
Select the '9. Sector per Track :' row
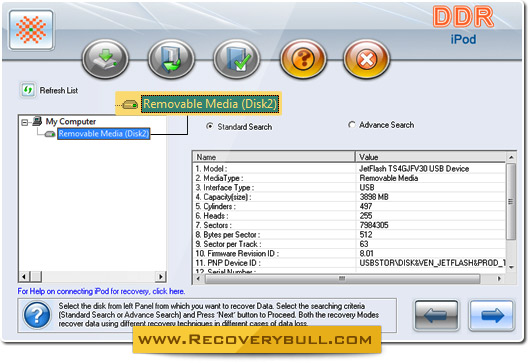coord(350,244)
